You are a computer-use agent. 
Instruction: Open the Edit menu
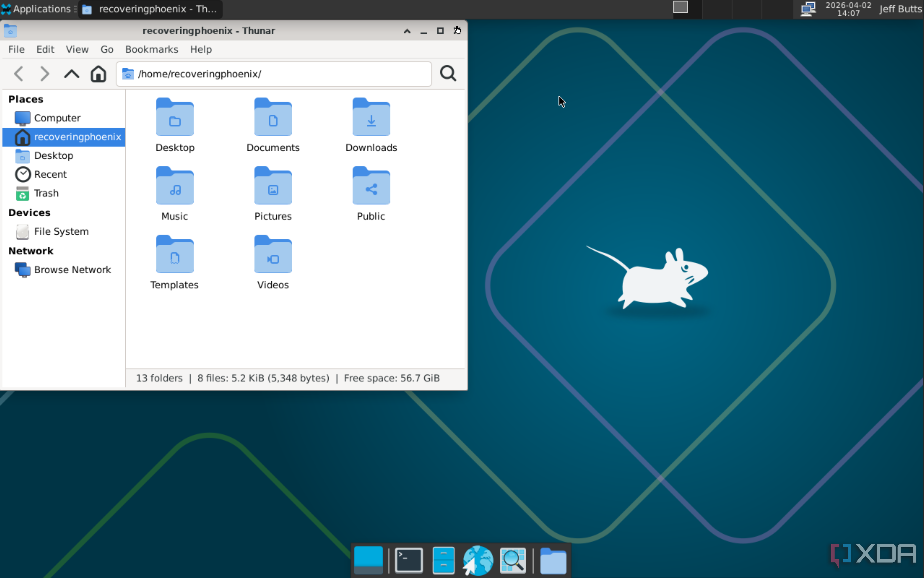point(45,49)
